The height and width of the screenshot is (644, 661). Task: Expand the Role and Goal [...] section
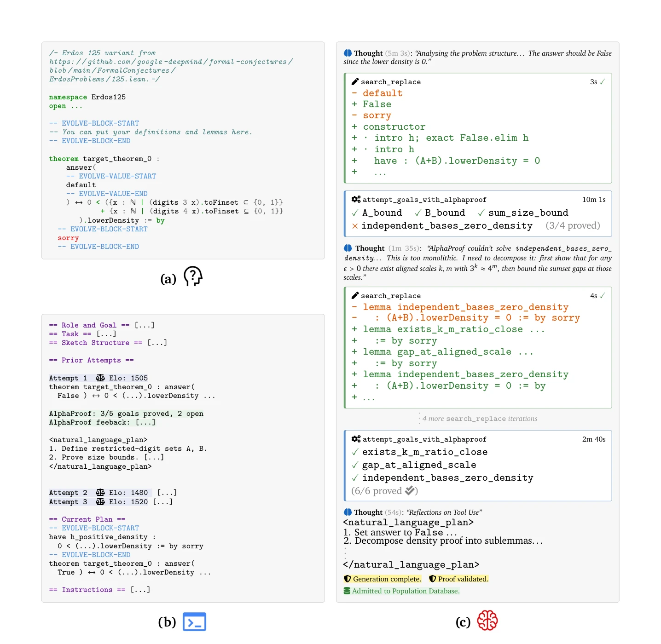(145, 325)
